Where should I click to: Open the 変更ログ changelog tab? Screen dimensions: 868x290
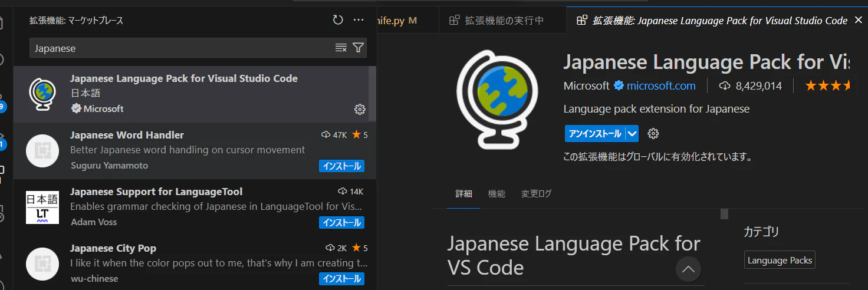point(536,194)
